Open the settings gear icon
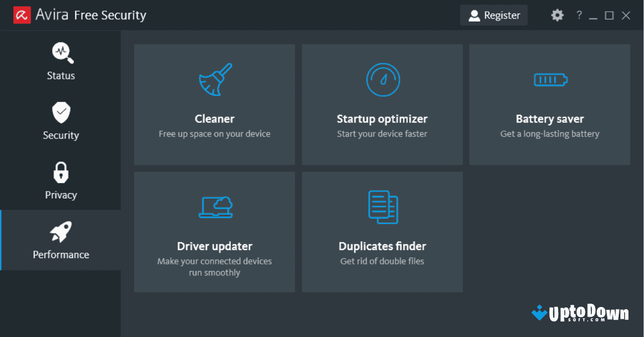 pyautogui.click(x=557, y=15)
